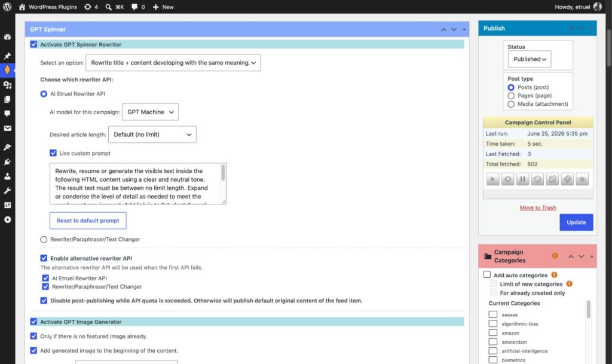Click Reset to default prompt
This screenshot has width=612, height=364.
point(88,221)
